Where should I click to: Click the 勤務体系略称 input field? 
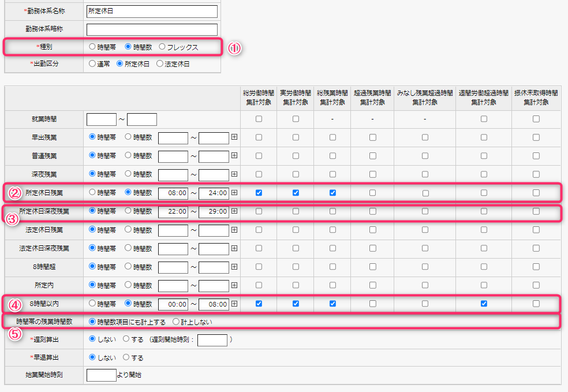coord(152,29)
